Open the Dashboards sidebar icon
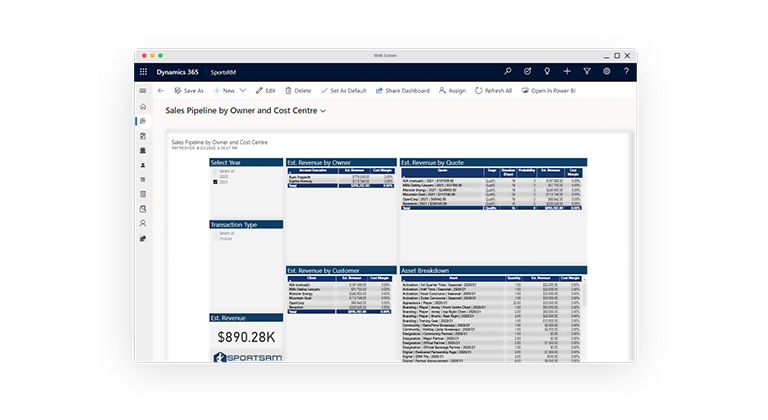The height and width of the screenshot is (420, 768). pyautogui.click(x=143, y=121)
